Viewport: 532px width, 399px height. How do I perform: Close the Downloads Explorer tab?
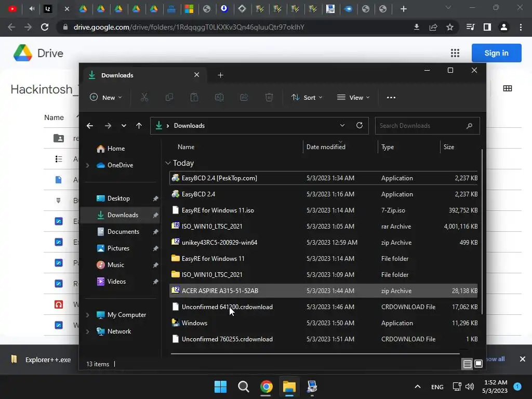click(196, 75)
